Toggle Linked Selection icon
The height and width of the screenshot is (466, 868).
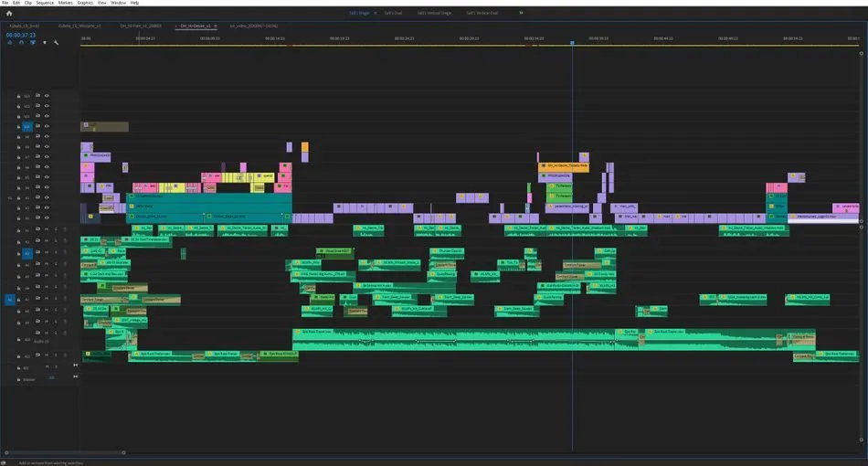tap(33, 42)
